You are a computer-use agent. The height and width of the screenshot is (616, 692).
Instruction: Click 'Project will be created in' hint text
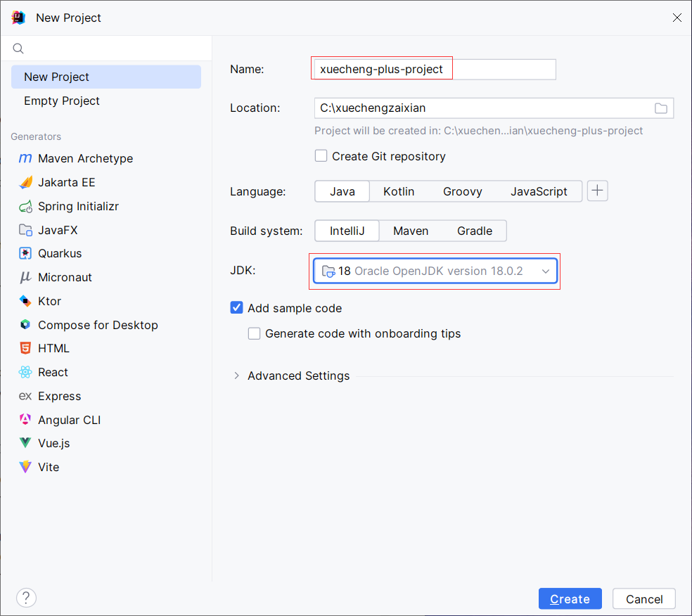point(478,131)
